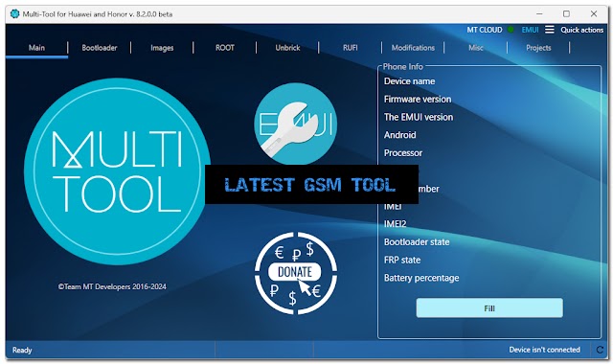Open the EMUI wrench logo
This screenshot has height=364, width=613.
coord(295,124)
